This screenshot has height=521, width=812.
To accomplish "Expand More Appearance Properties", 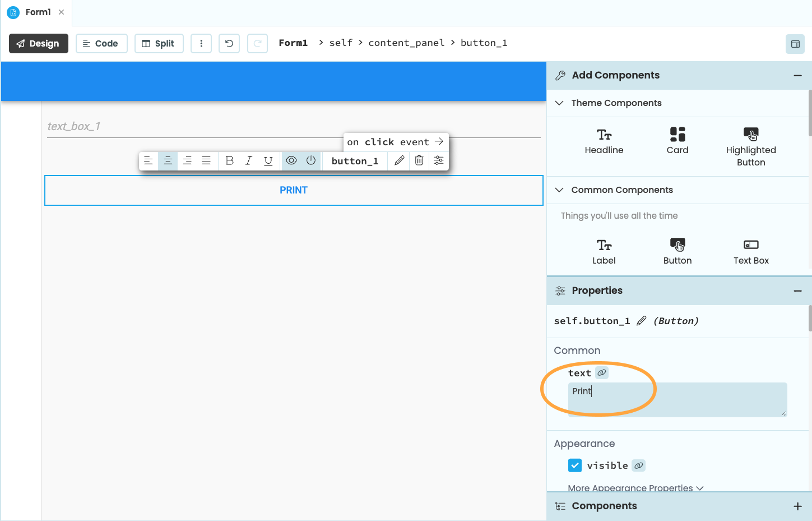I will 635,488.
